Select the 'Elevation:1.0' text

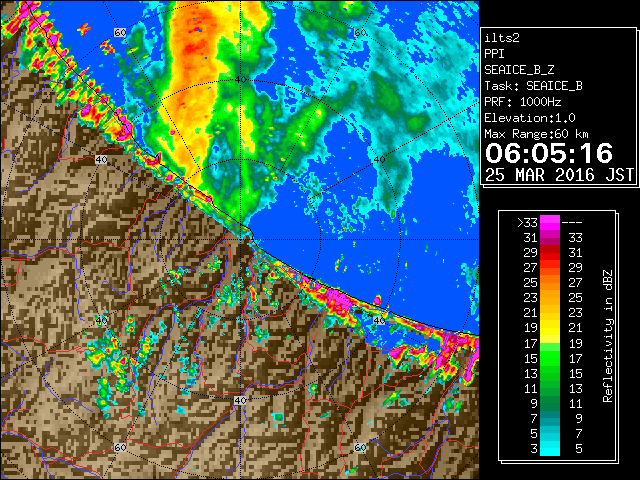[530, 118]
